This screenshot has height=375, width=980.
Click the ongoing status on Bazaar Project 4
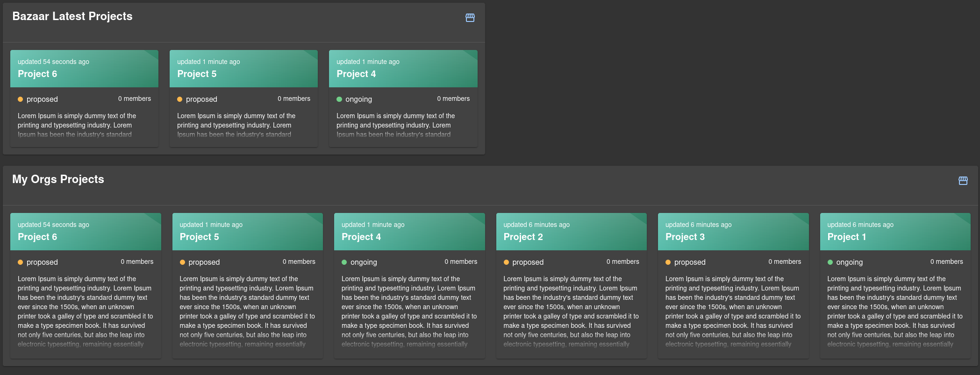[x=358, y=99]
